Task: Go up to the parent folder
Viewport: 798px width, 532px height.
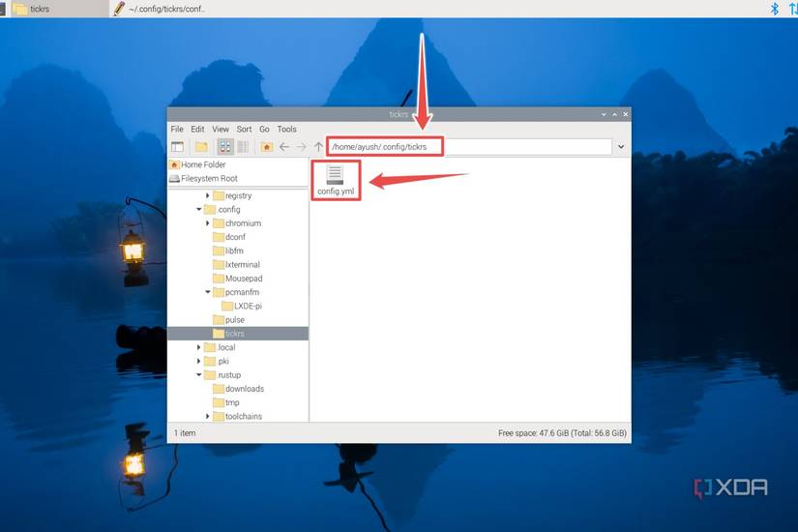Action: pyautogui.click(x=318, y=147)
